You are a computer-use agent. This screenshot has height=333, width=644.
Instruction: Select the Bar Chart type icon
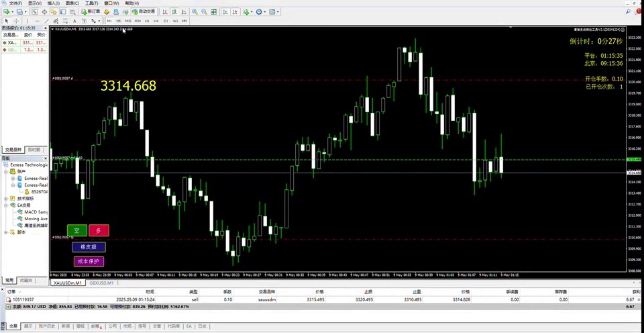pyautogui.click(x=165, y=12)
